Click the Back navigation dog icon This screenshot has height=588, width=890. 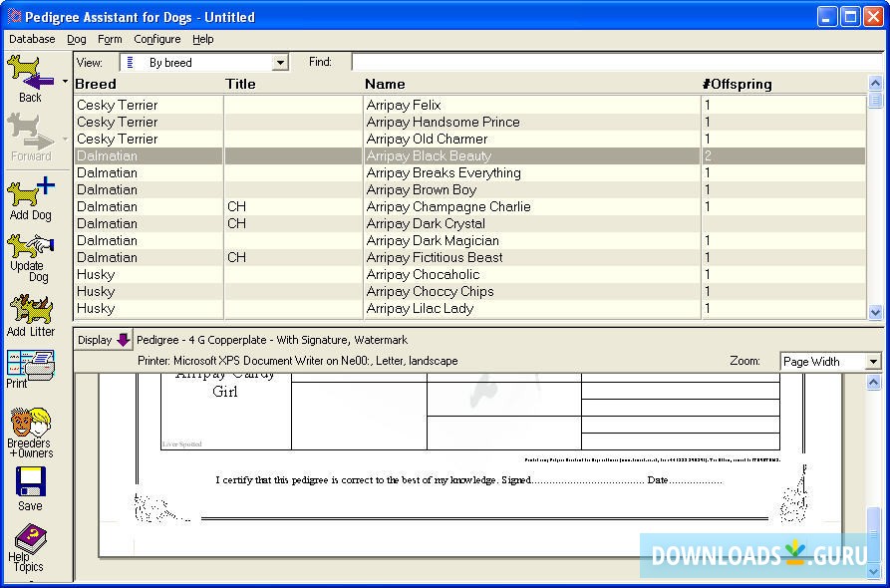[30, 77]
